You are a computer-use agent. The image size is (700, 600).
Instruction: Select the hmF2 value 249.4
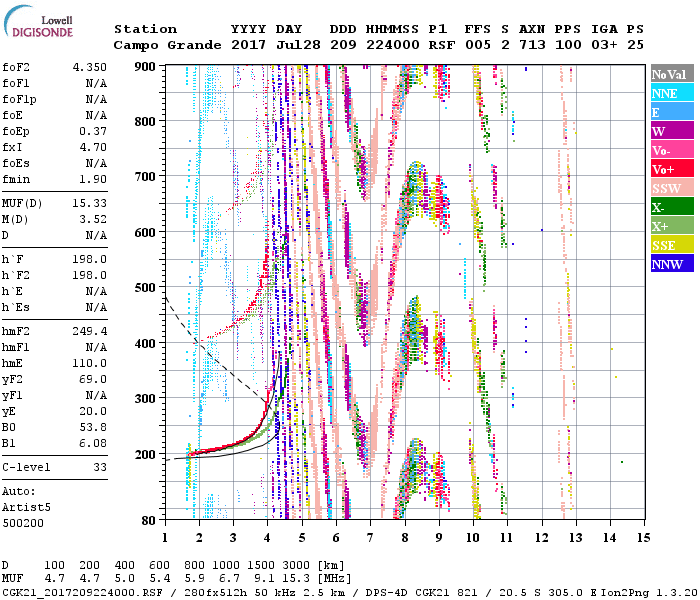89,330
